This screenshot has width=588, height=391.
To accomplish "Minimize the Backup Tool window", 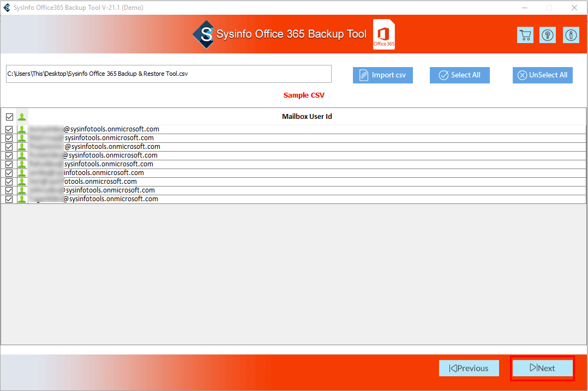I will [525, 8].
